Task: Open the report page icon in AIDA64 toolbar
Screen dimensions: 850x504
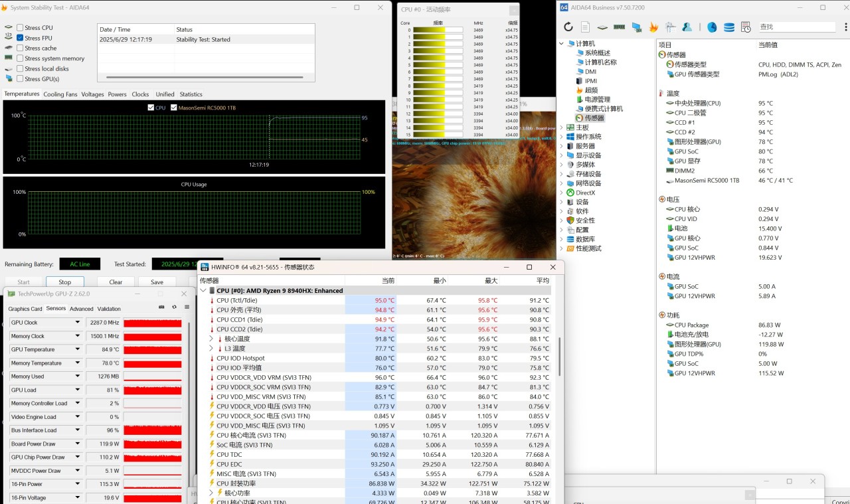Action: (585, 27)
